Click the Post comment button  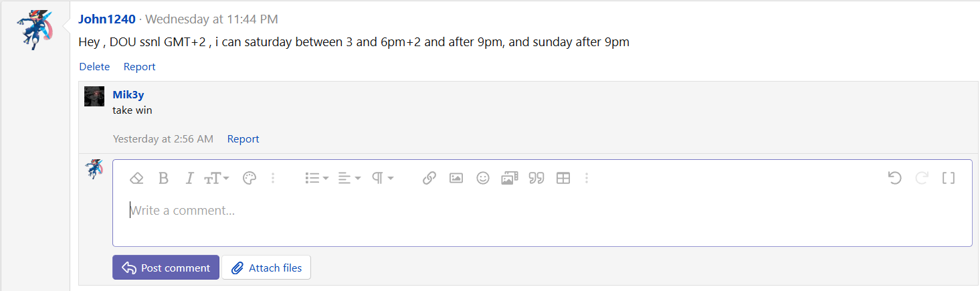point(166,268)
